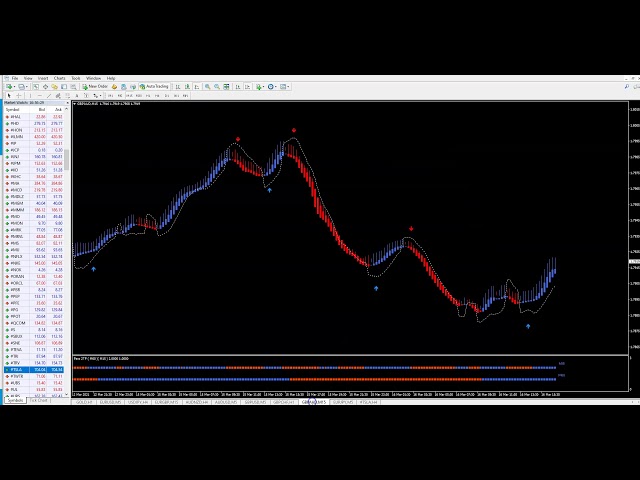Click the Symbol column header in Market Watch
The image size is (640, 480).
[14, 109]
